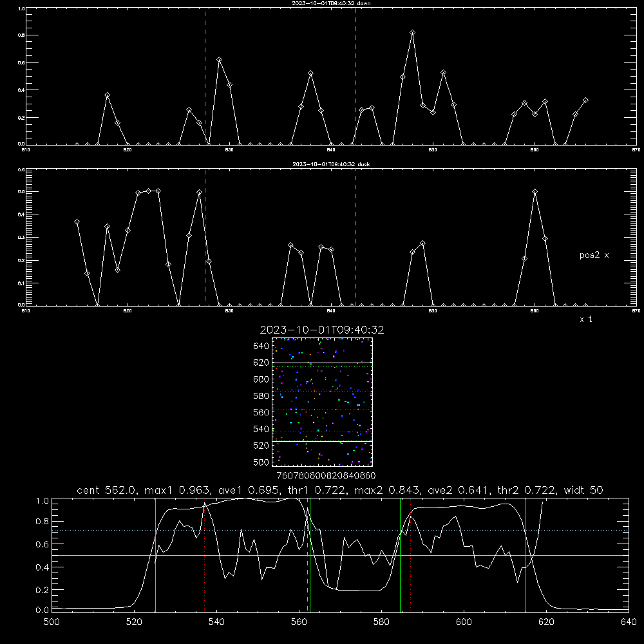This screenshot has height=644, width=644.
Task: Click the scatter image x-axis labels '760780800820840860'
Action: 326,475
